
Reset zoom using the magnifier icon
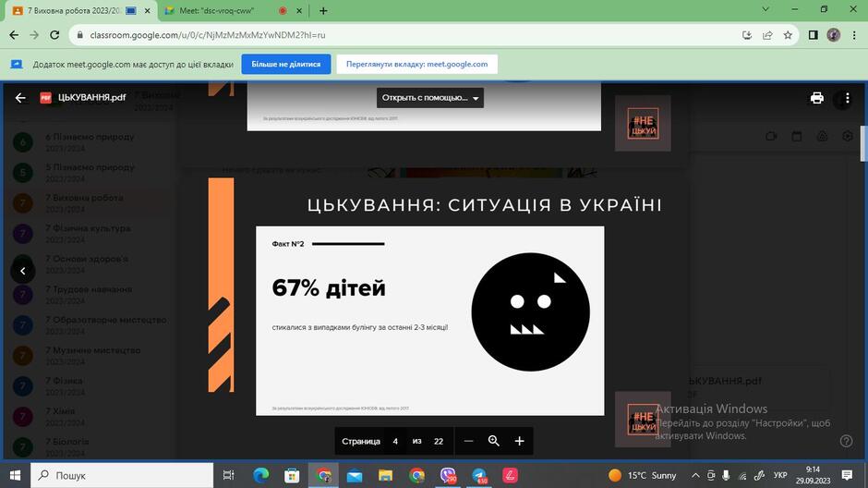click(x=494, y=441)
